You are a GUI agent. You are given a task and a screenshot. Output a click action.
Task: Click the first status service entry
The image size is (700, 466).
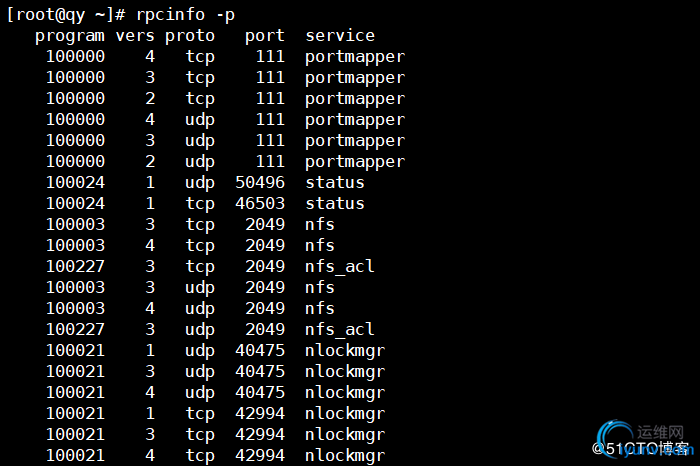(x=335, y=182)
